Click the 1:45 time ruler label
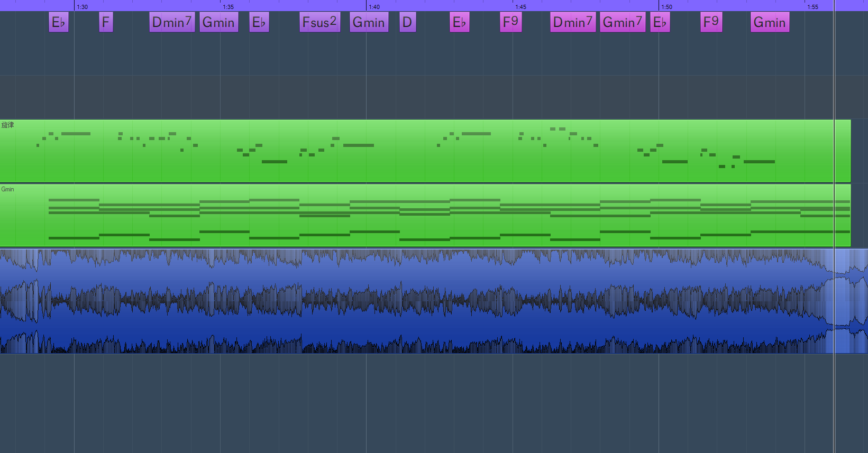Screen dimensions: 868x453 pyautogui.click(x=521, y=7)
